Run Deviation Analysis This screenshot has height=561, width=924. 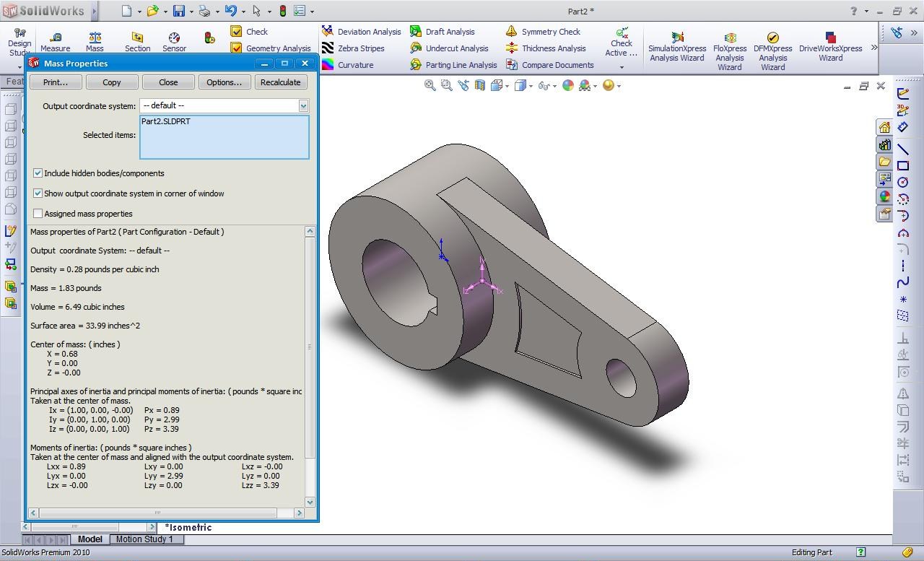click(362, 32)
